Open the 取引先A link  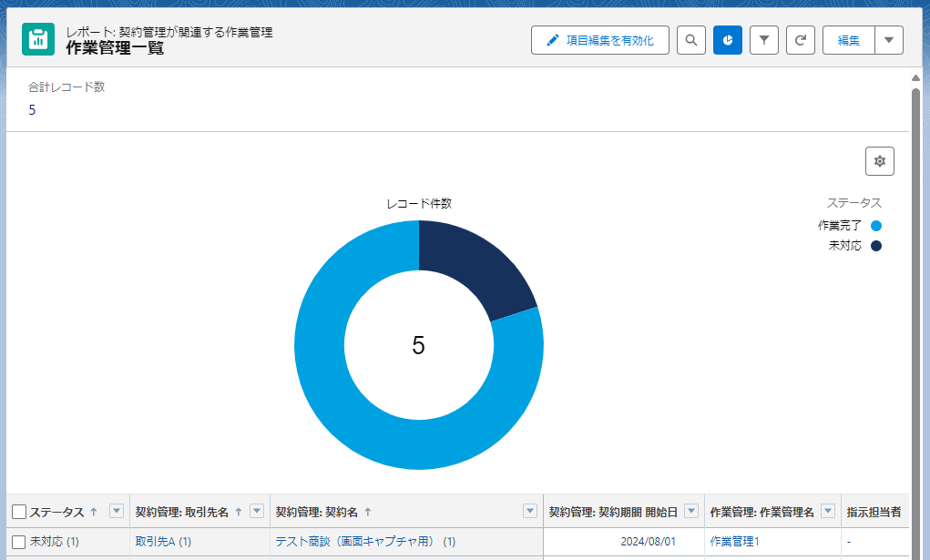pos(155,542)
